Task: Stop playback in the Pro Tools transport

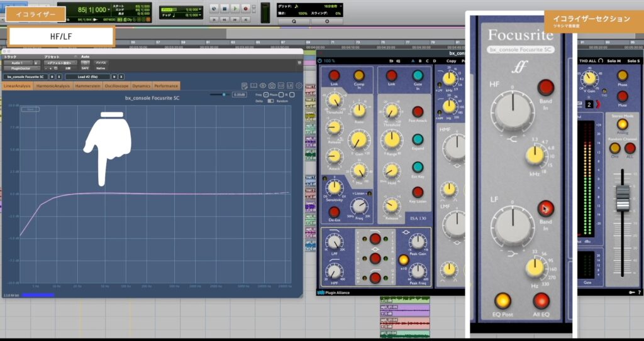Action: click(x=225, y=8)
